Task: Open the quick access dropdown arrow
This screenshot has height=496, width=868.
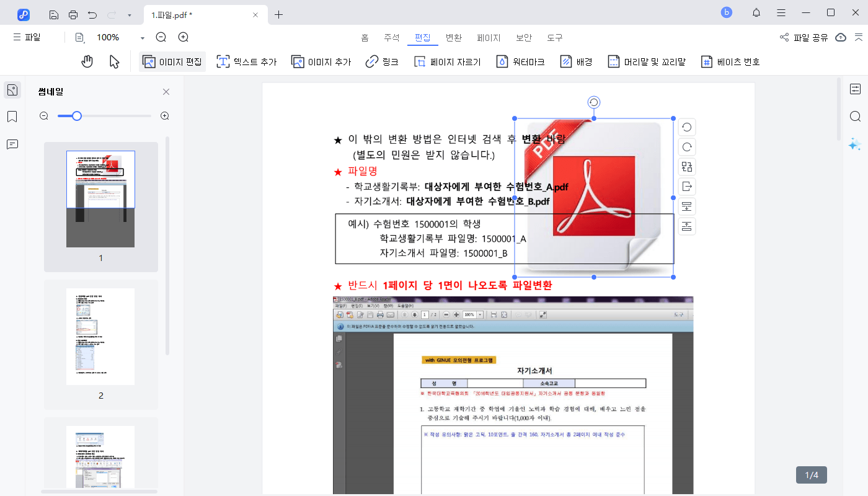Action: (129, 15)
